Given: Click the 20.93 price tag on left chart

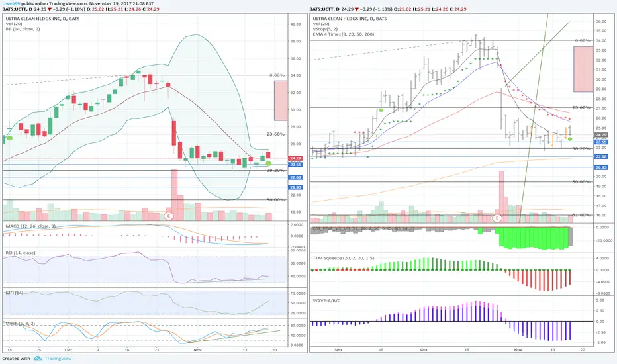Looking at the screenshot, I should (295, 187).
